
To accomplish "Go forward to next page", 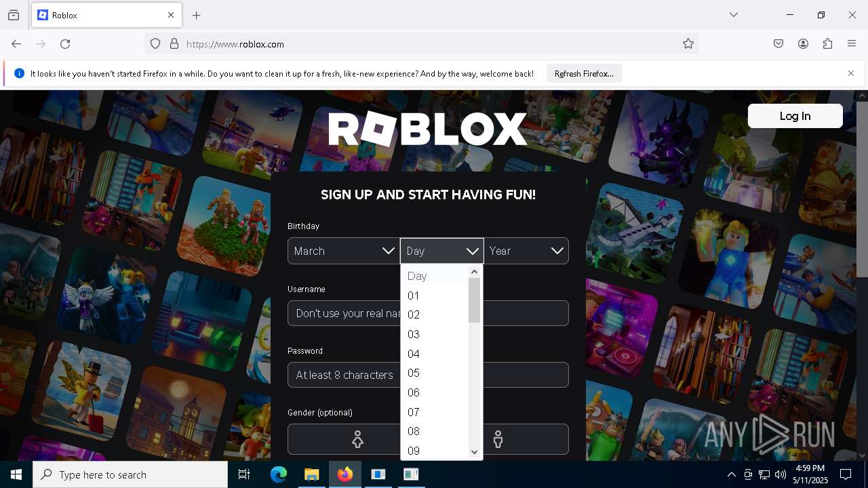I will coord(41,44).
